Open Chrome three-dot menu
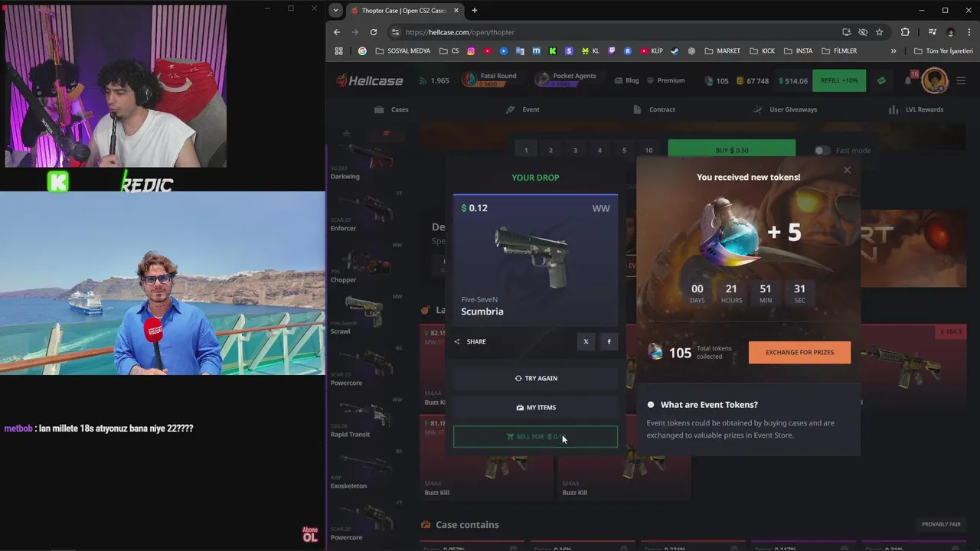This screenshot has height=551, width=980. [x=968, y=32]
